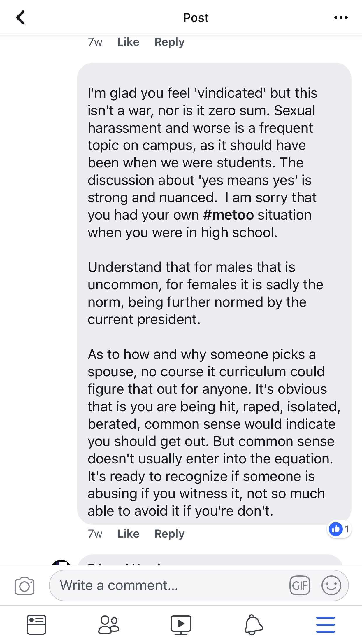Screen dimensions: 362x644
Task: Open the three-dot post options menu
Action: pos(341,17)
